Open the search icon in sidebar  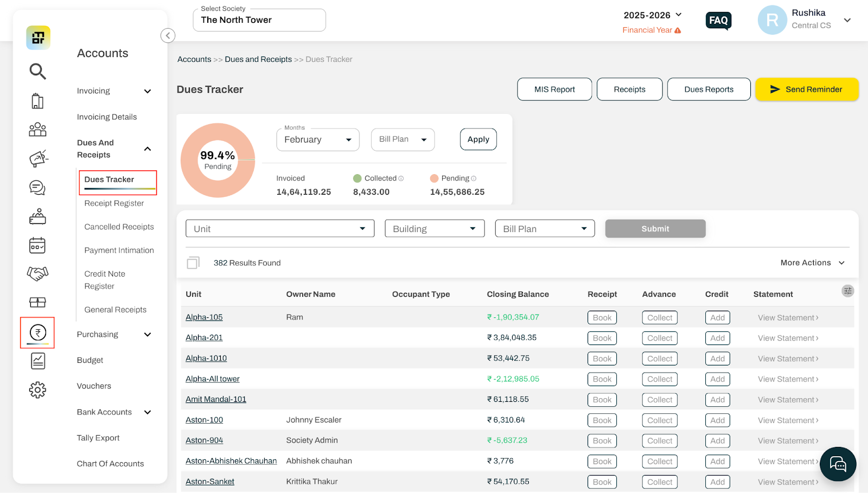pyautogui.click(x=37, y=71)
